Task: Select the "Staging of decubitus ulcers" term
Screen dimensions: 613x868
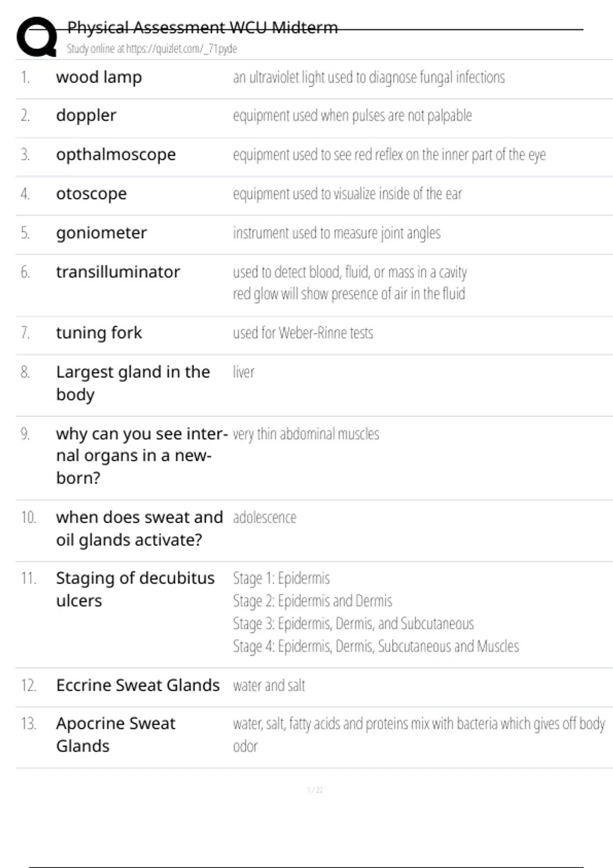Action: (x=135, y=589)
